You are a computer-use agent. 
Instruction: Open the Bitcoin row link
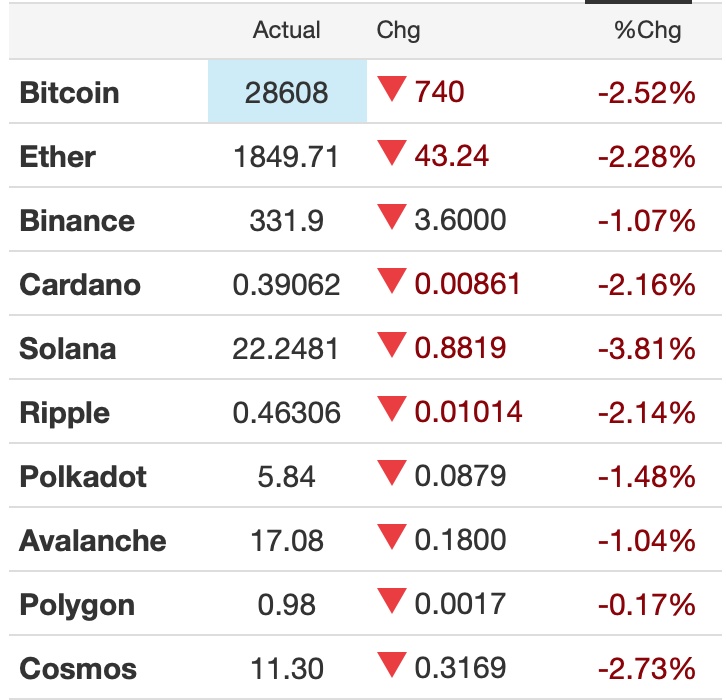pos(69,93)
